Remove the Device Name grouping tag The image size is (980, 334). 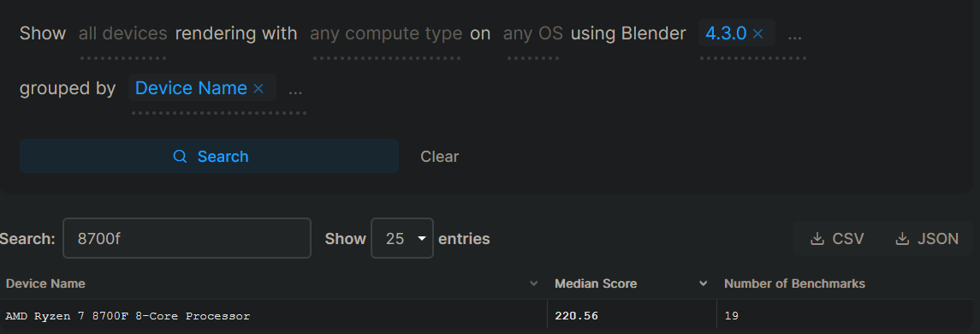coord(258,89)
